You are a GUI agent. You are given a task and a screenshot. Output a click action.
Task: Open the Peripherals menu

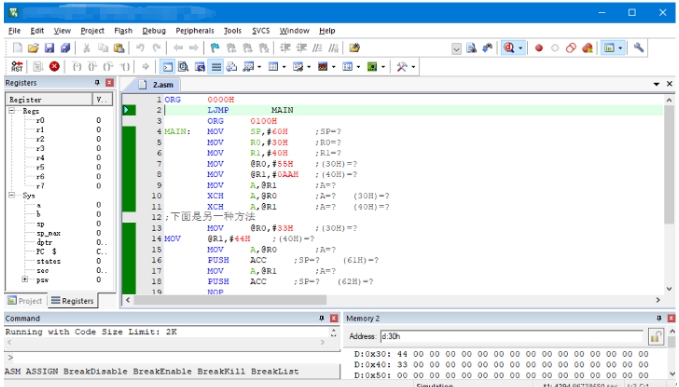[195, 31]
